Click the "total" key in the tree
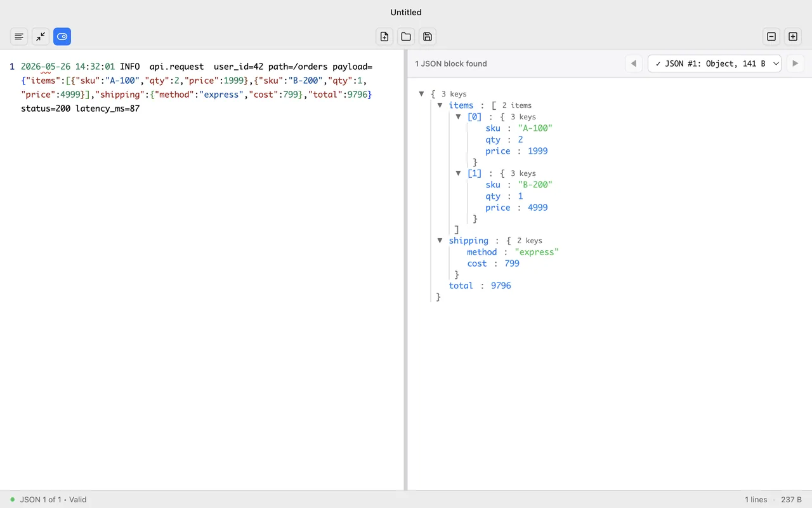 (461, 286)
